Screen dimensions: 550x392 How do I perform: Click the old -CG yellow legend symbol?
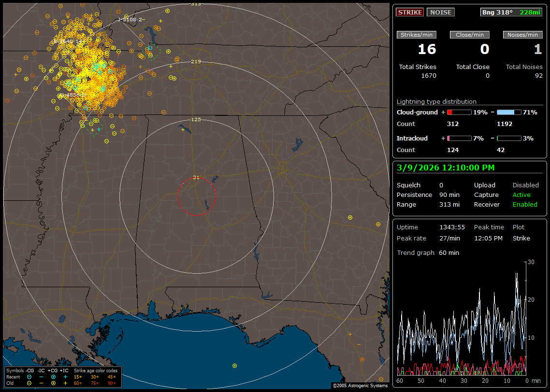[29, 383]
